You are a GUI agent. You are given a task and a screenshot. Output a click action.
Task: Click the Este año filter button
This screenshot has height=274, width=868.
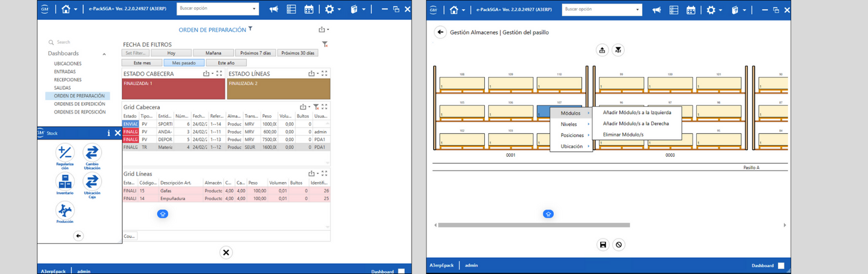226,62
